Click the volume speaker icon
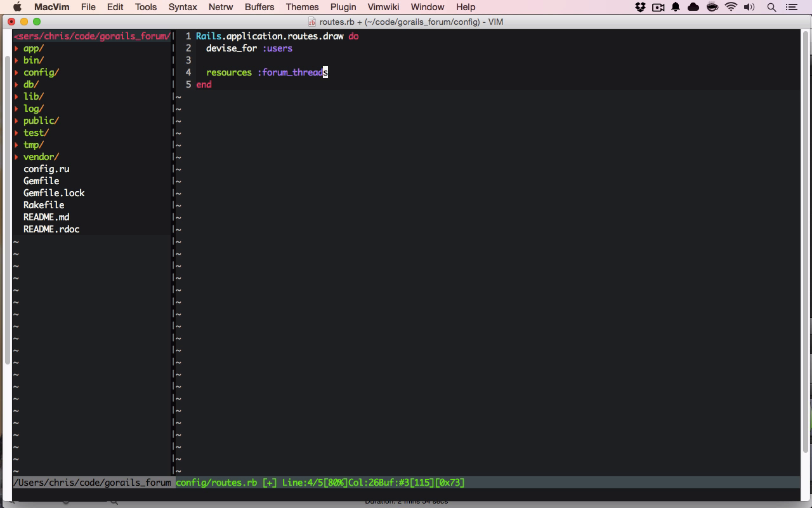The height and width of the screenshot is (508, 812). 749,7
